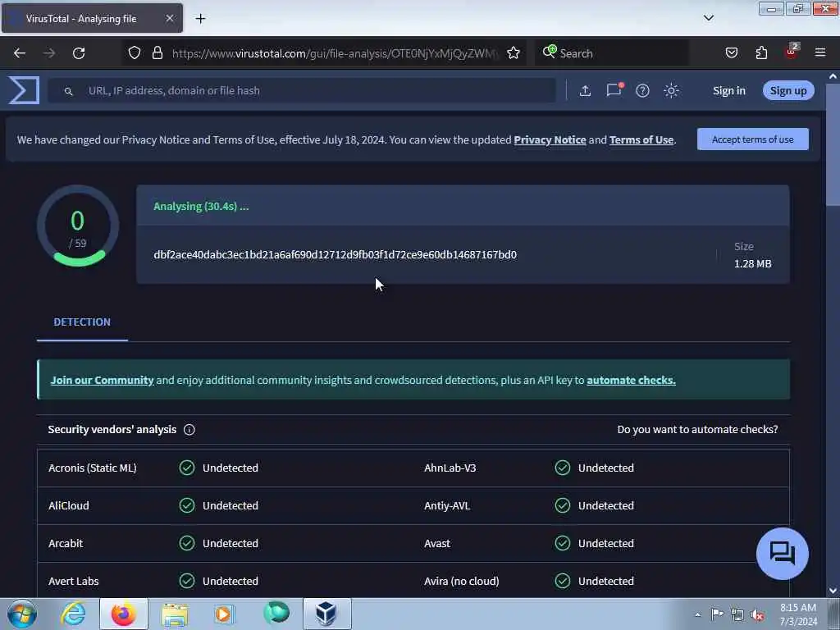Click the Join our Community link
This screenshot has width=840, height=630.
[x=102, y=380]
